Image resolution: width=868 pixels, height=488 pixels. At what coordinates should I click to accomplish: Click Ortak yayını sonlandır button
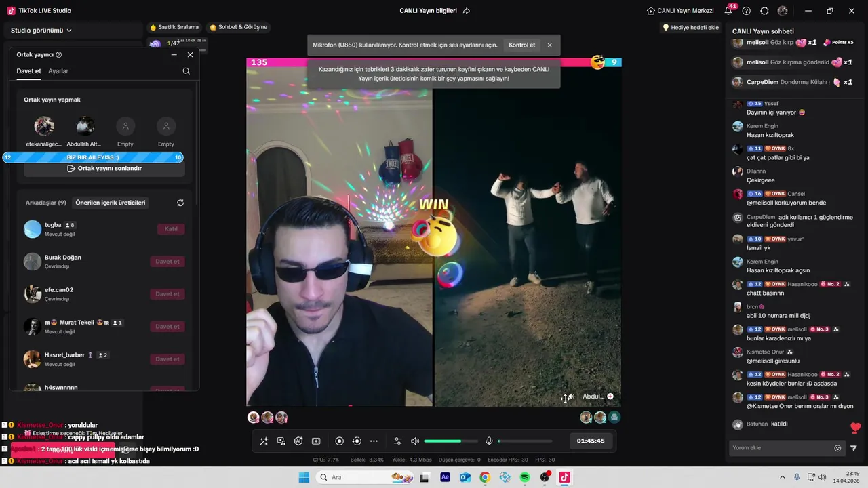[104, 169]
